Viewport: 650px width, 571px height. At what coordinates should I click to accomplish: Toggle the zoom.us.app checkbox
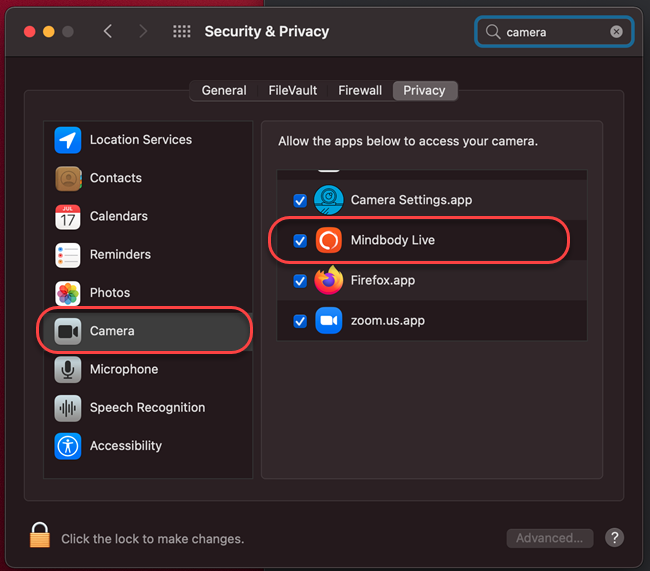[300, 321]
